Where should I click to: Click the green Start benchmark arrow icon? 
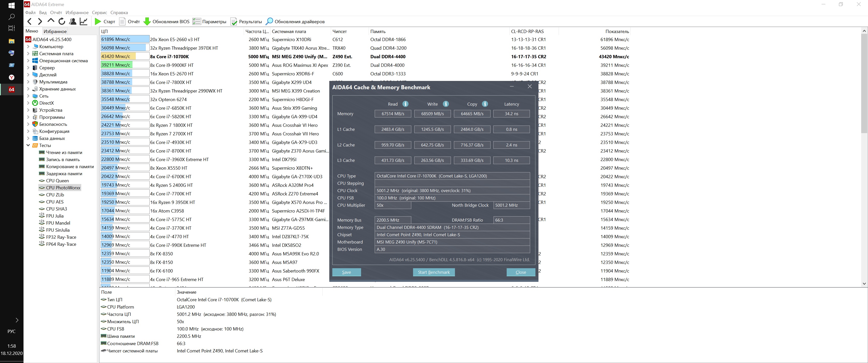tap(98, 21)
